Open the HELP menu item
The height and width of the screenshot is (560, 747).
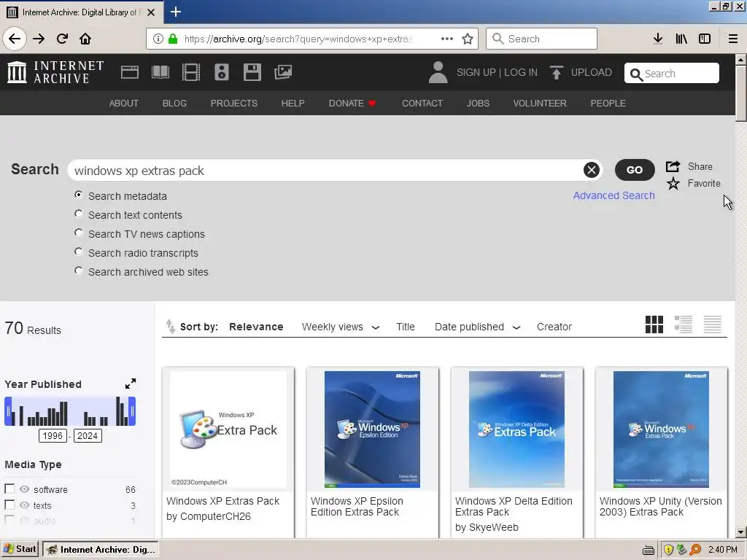coord(293,104)
